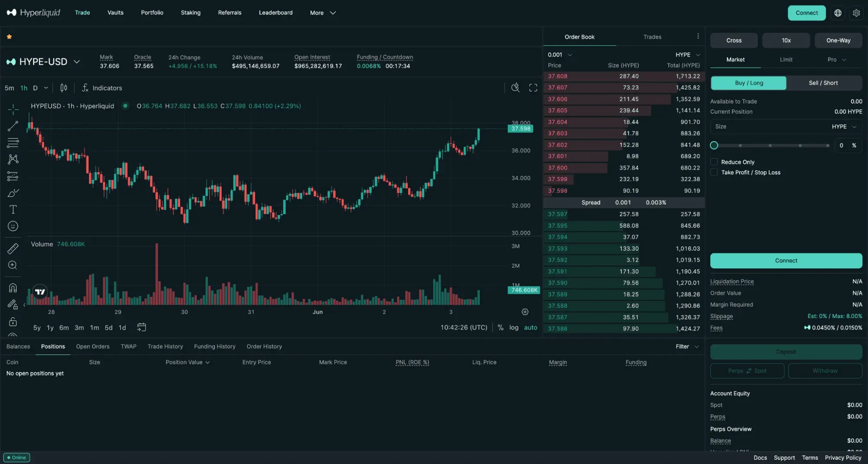868x464 pixels.
Task: Toggle the magnet mode icon
Action: [x=13, y=288]
